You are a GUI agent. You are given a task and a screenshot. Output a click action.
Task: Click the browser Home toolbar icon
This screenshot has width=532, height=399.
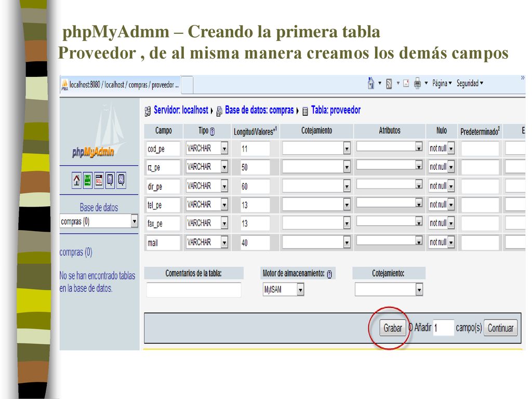click(x=371, y=83)
